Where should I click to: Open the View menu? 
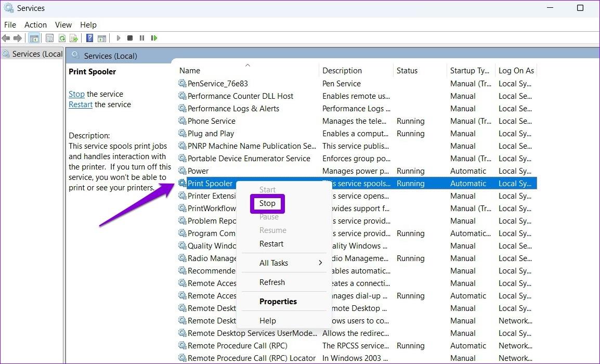[x=63, y=24]
